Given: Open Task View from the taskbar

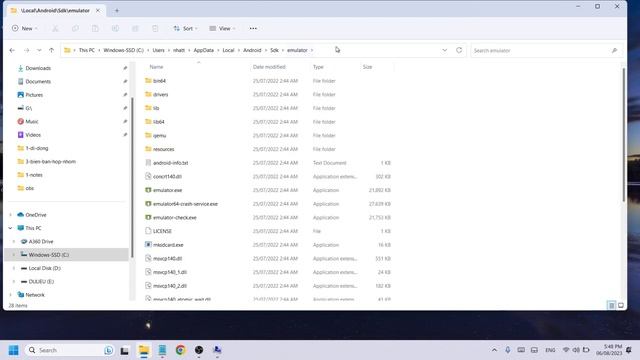Looking at the screenshot, I should pos(124,350).
